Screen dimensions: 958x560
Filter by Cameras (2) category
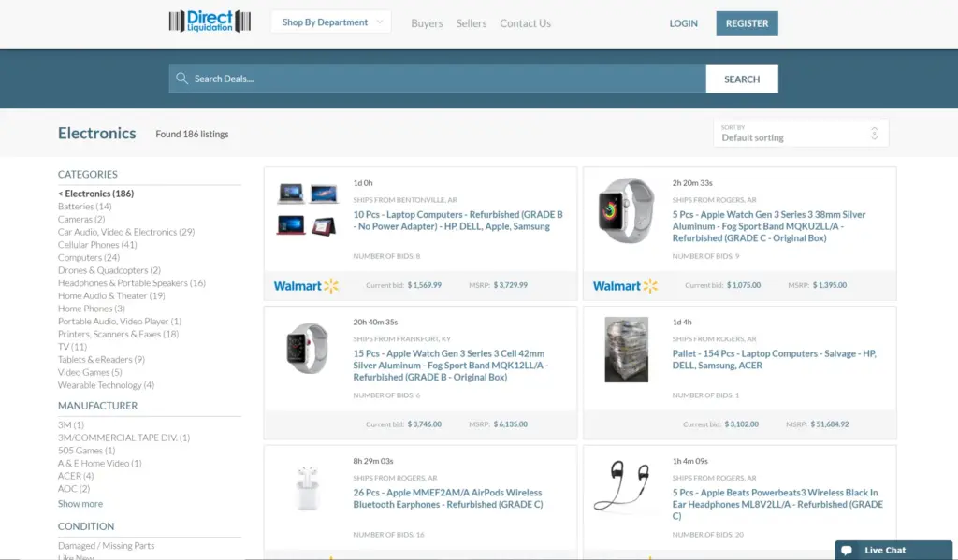tap(81, 220)
